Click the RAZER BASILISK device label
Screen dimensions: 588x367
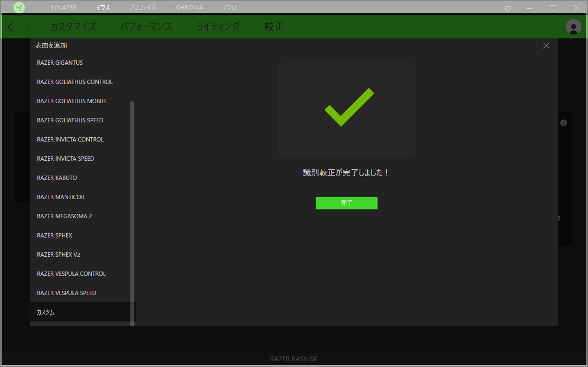coord(294,359)
